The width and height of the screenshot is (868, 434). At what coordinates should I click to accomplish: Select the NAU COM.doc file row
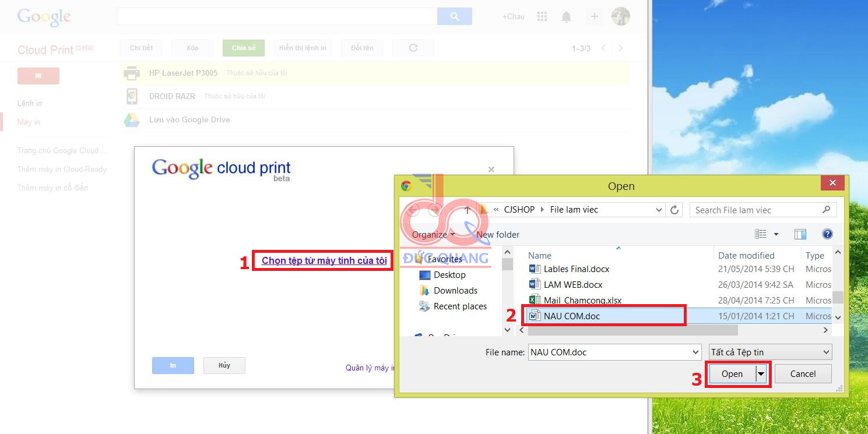pyautogui.click(x=679, y=316)
